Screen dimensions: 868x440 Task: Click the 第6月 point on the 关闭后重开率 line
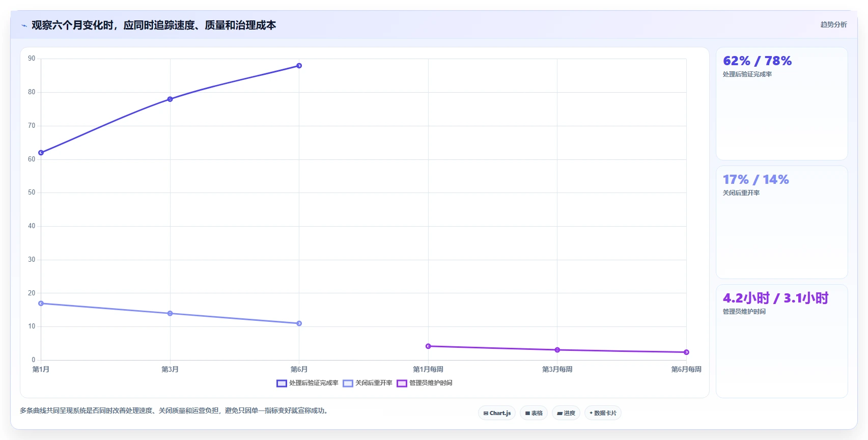click(x=299, y=323)
